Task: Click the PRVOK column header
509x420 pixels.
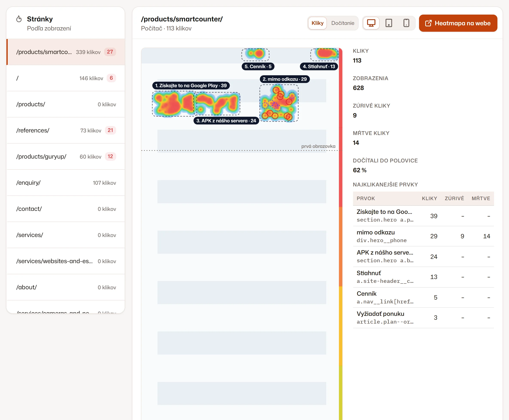Action: click(x=366, y=198)
